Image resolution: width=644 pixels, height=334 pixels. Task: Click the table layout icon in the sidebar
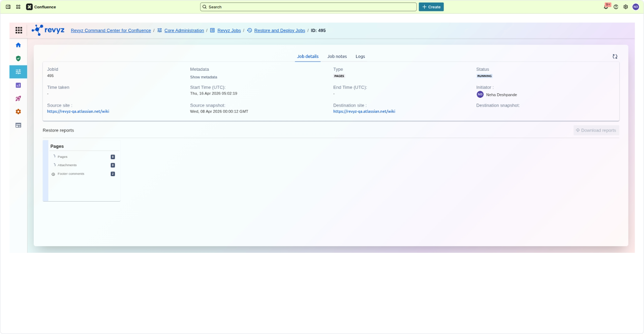[18, 125]
